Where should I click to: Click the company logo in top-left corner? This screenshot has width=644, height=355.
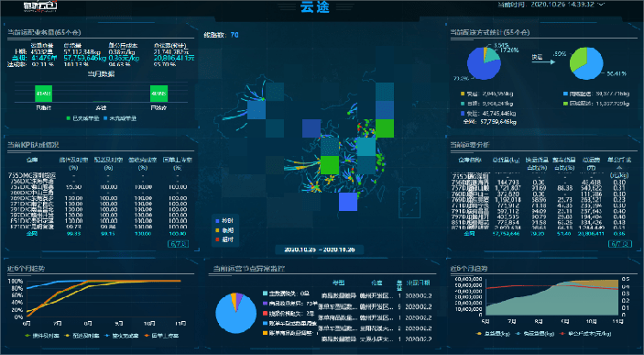(x=39, y=6)
